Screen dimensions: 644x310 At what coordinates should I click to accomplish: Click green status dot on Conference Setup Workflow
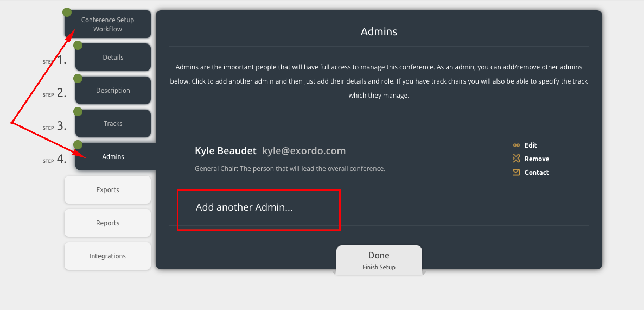pyautogui.click(x=67, y=12)
